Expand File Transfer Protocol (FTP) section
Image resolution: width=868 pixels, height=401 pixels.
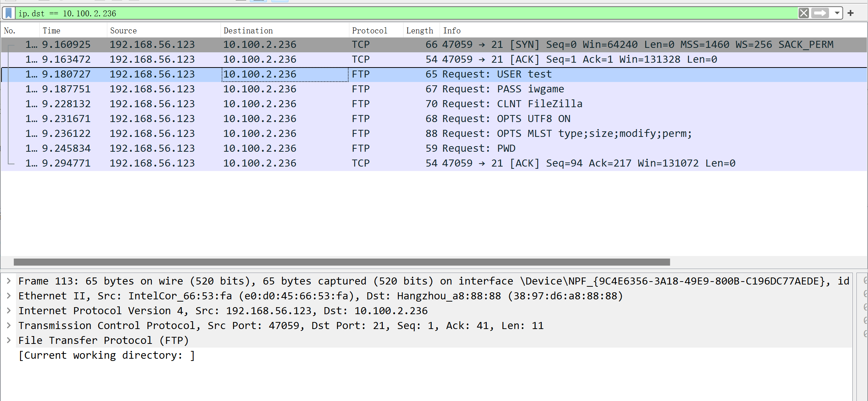pyautogui.click(x=9, y=340)
